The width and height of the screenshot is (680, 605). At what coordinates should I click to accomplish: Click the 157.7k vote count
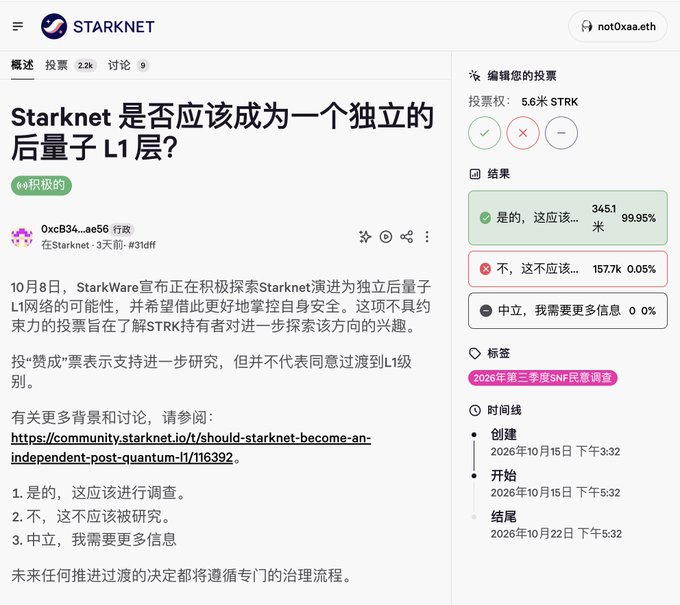click(607, 269)
